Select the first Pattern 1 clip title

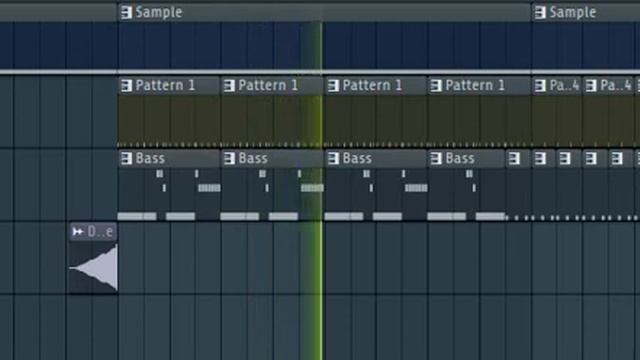click(x=165, y=86)
